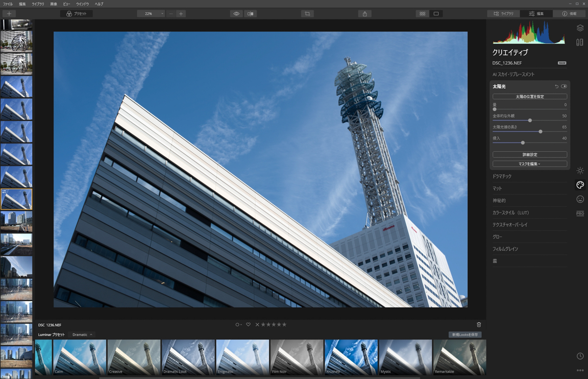This screenshot has width=588, height=379.
Task: Reset the 太陽光 tool with undo arrow
Action: click(x=557, y=87)
